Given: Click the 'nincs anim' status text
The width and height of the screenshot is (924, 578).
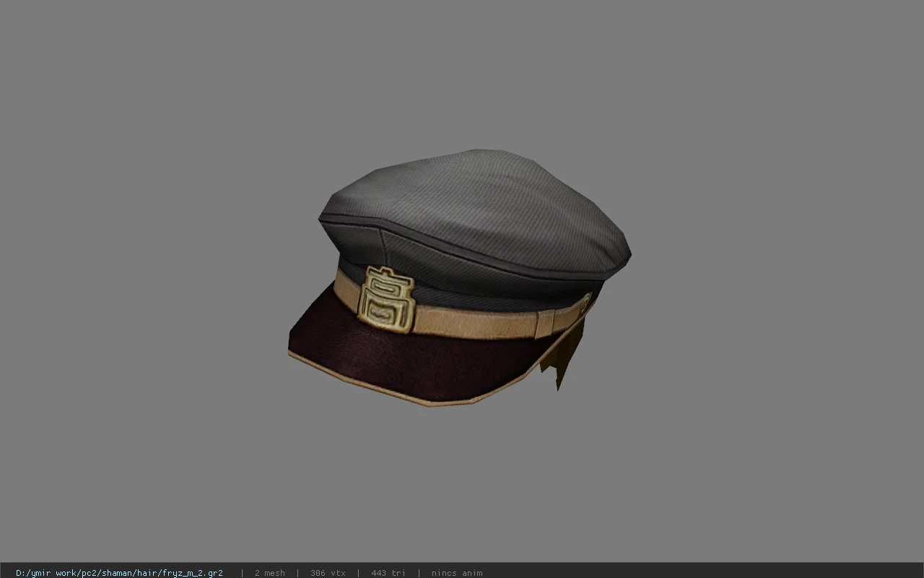Looking at the screenshot, I should tap(457, 573).
